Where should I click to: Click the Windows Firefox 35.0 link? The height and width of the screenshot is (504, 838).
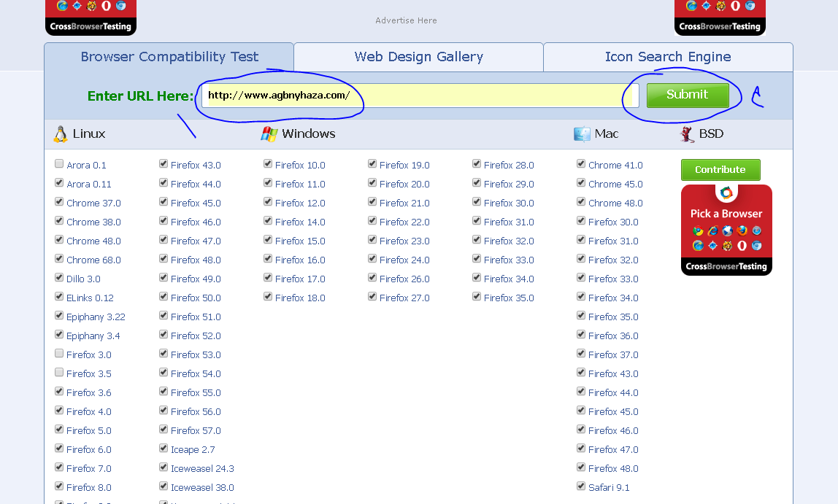coord(509,298)
